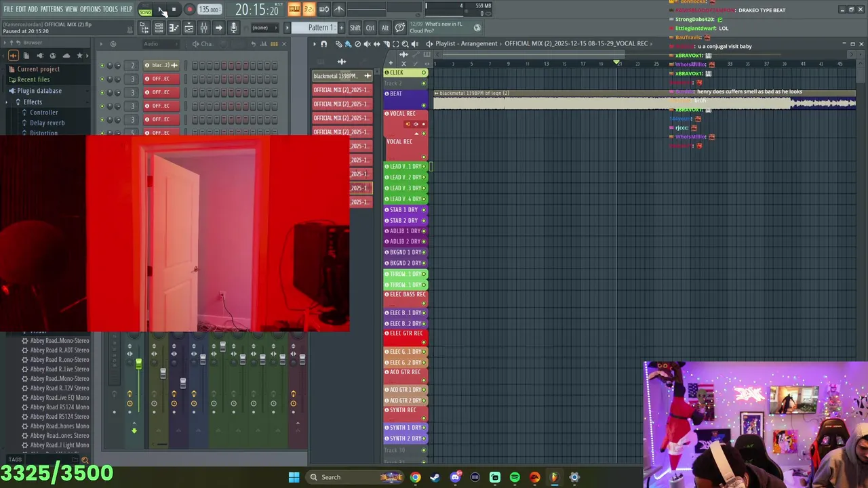Select the Pencil draw tool in Playlist
The image size is (868, 488).
pyautogui.click(x=338, y=44)
